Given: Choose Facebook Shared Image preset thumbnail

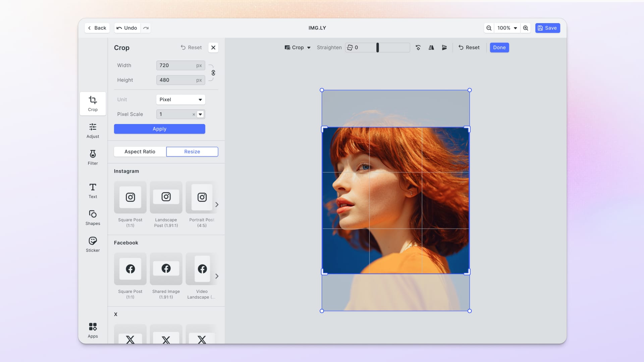Looking at the screenshot, I should pyautogui.click(x=166, y=269).
